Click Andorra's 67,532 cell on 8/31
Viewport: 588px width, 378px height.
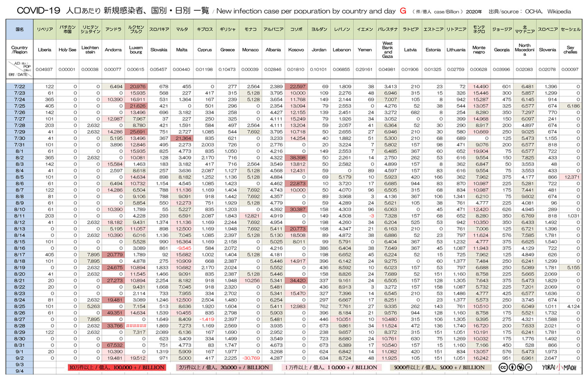(x=113, y=345)
